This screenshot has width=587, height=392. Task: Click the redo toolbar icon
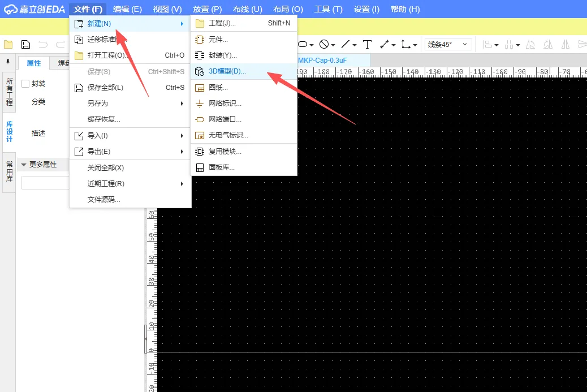click(x=61, y=45)
